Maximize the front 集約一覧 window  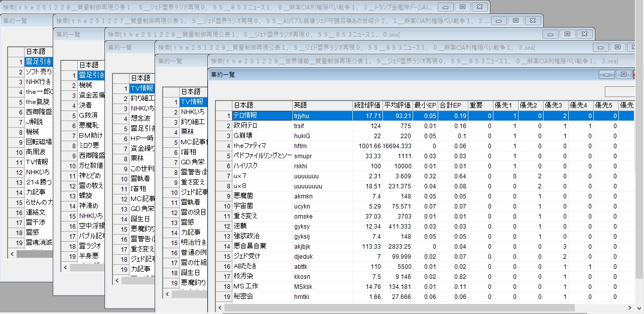(623, 74)
